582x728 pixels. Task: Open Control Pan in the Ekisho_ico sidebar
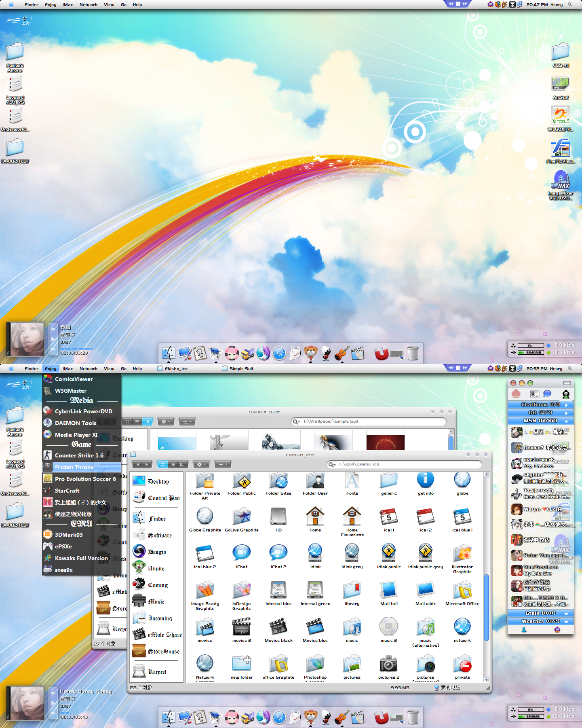pyautogui.click(x=156, y=498)
